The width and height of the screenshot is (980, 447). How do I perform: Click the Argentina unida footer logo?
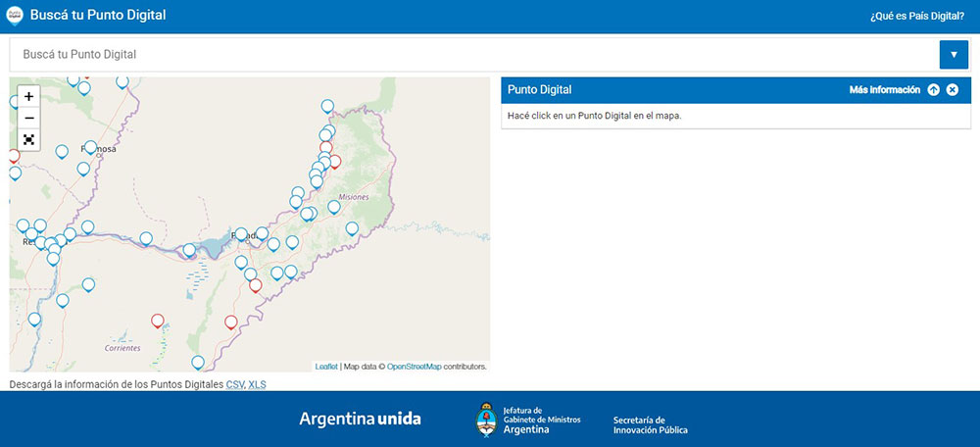[360, 420]
